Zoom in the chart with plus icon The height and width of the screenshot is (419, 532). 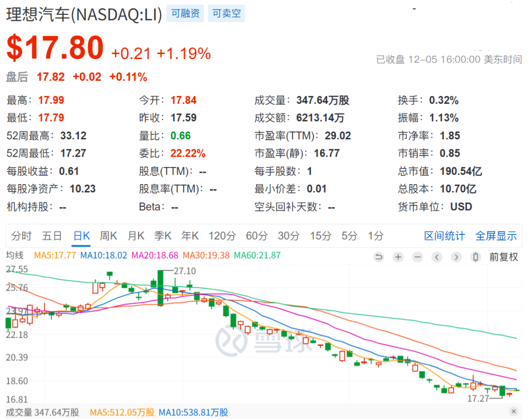(398, 257)
